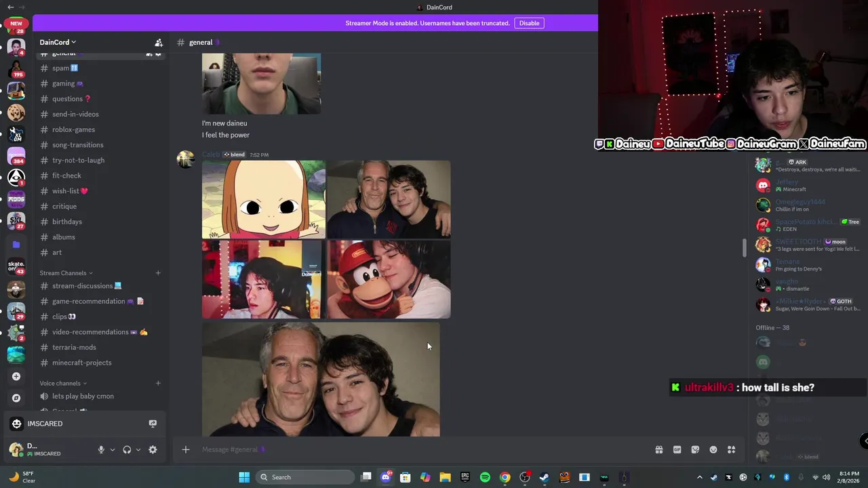Open the clips channel

pyautogui.click(x=100, y=317)
